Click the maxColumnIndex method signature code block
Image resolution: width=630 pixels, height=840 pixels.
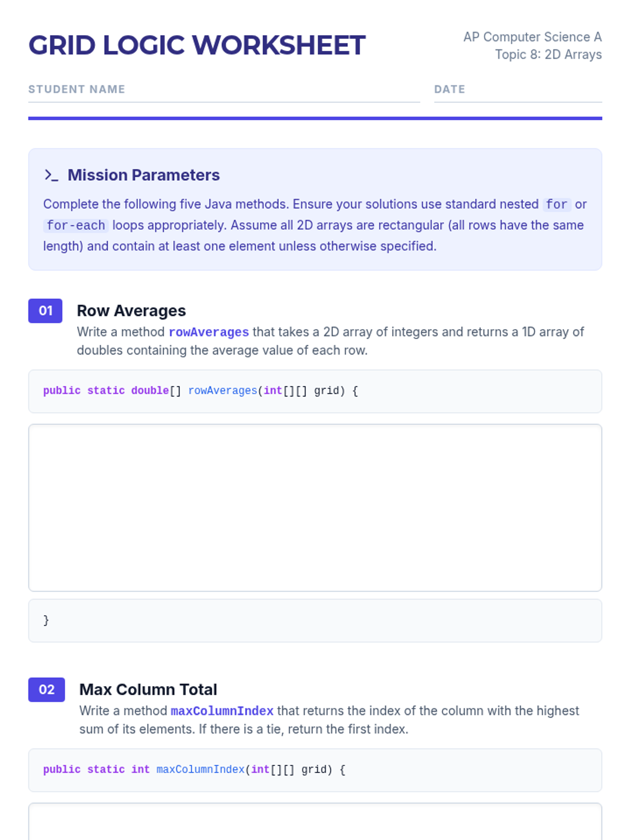(x=315, y=770)
